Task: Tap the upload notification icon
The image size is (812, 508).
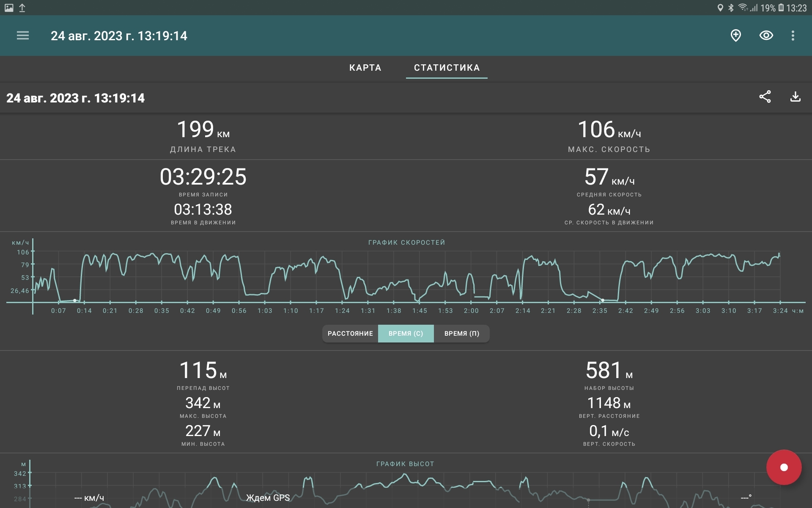Action: coord(22,8)
